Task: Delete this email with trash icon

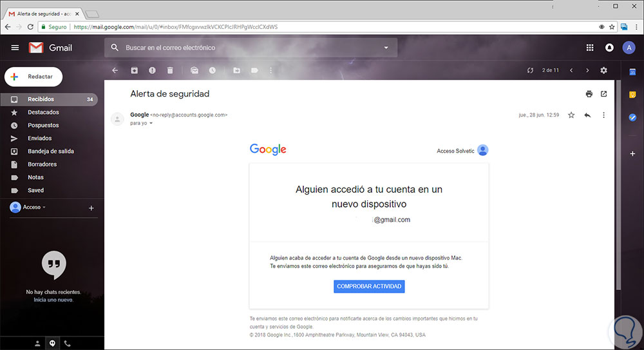Action: click(170, 70)
